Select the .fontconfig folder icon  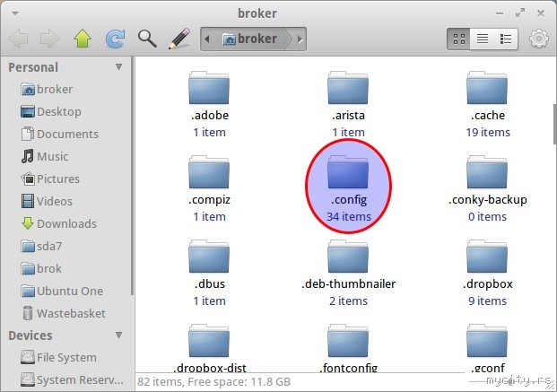coord(348,341)
